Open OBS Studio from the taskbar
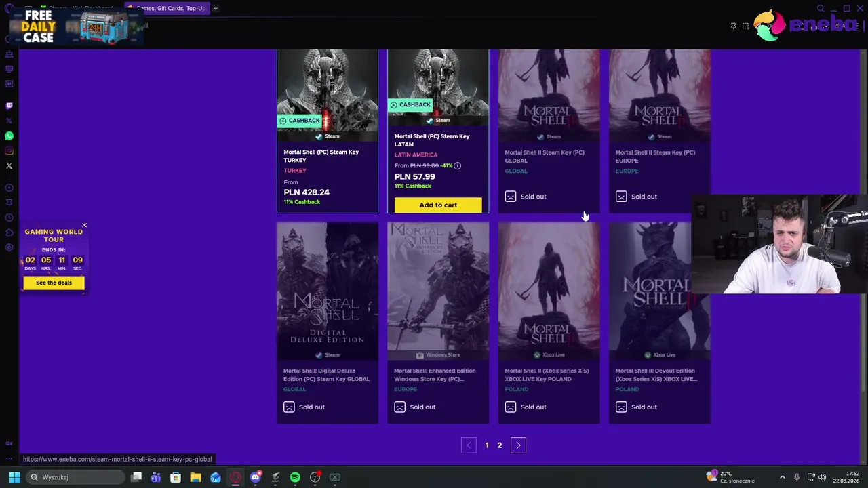The height and width of the screenshot is (488, 868). (315, 477)
